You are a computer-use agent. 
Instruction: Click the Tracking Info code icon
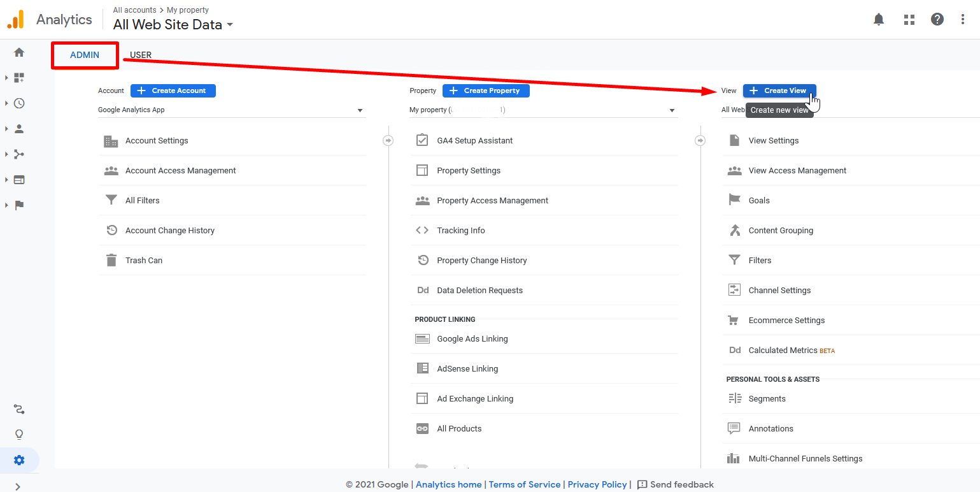coord(422,230)
